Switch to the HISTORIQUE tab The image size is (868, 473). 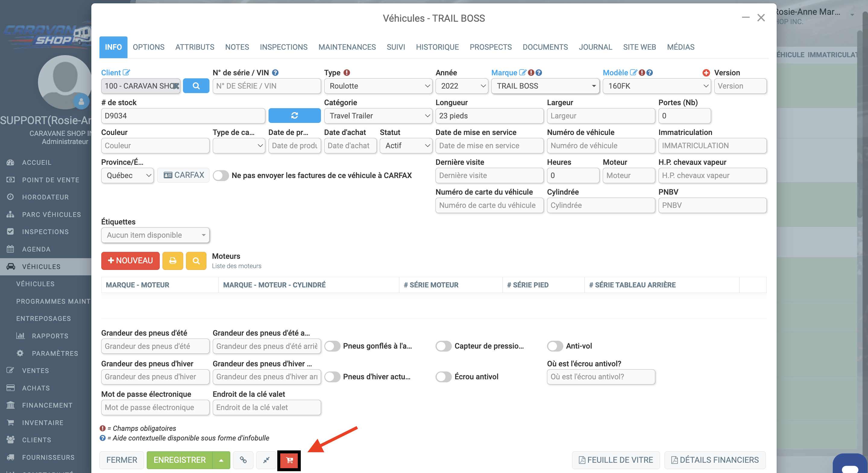tap(437, 47)
